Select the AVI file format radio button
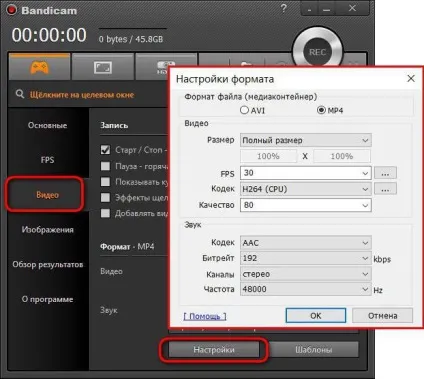This screenshot has width=424, height=379. [x=244, y=110]
